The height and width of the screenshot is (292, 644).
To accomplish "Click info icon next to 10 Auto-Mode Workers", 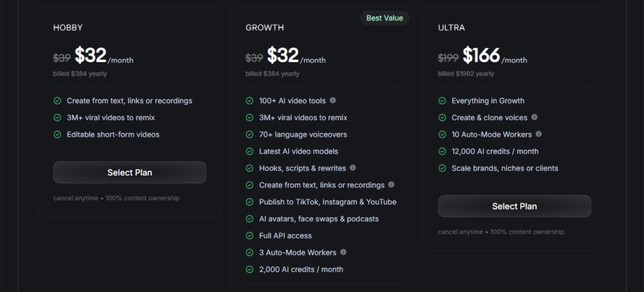I will pos(539,134).
